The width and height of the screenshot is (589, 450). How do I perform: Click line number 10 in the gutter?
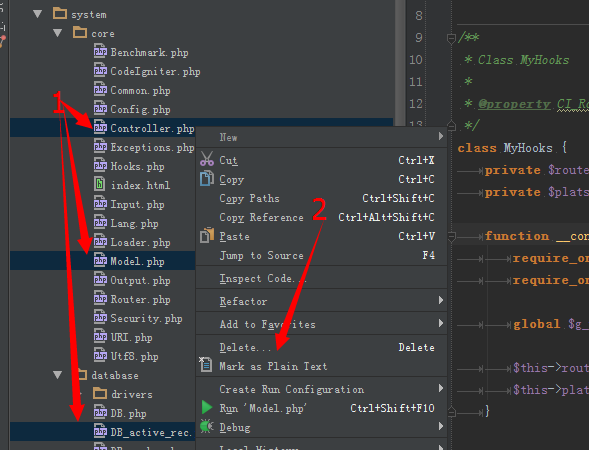415,60
